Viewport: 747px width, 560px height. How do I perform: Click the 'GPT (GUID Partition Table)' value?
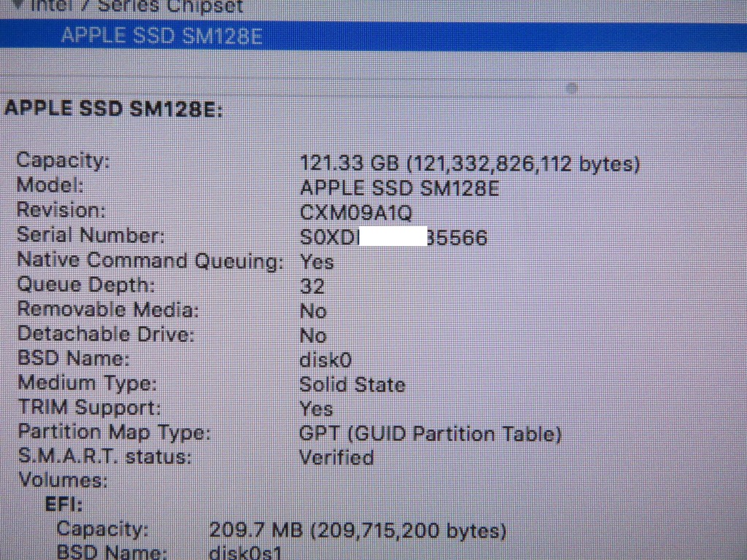click(430, 434)
